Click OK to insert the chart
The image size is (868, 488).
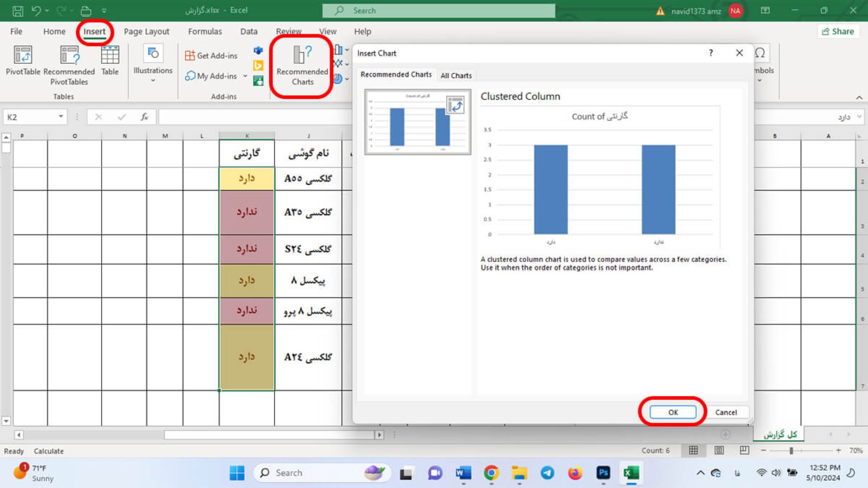pos(672,412)
